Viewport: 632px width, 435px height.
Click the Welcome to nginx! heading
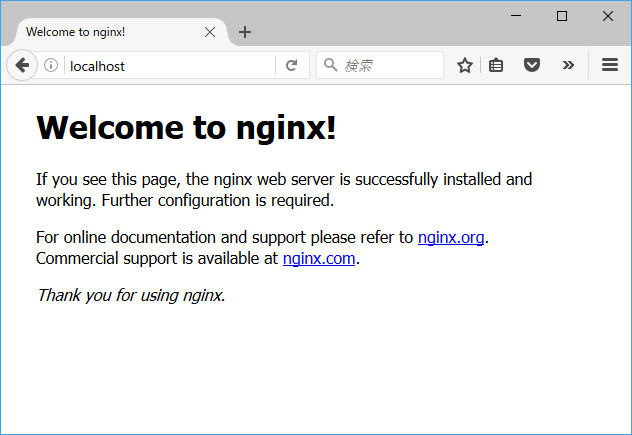[x=186, y=127]
